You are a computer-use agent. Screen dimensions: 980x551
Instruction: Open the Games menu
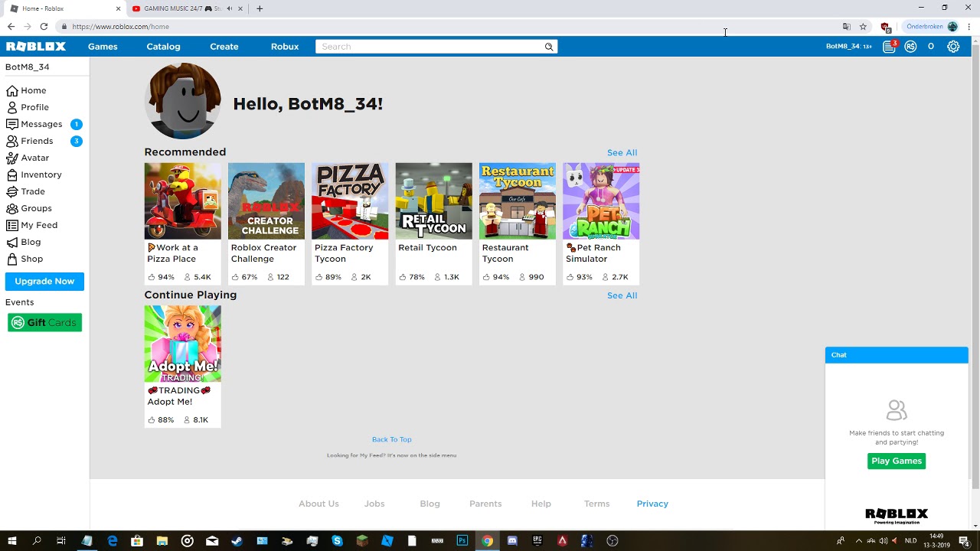click(103, 47)
